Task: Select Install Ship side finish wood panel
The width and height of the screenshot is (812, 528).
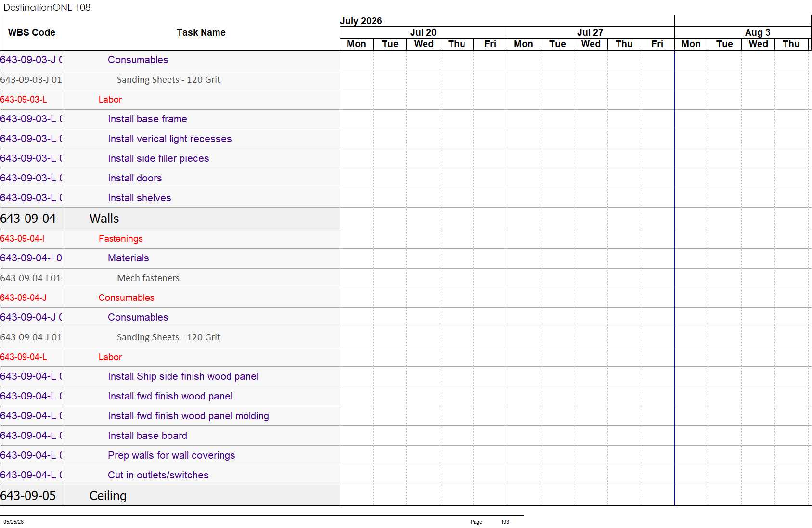Action: tap(183, 376)
